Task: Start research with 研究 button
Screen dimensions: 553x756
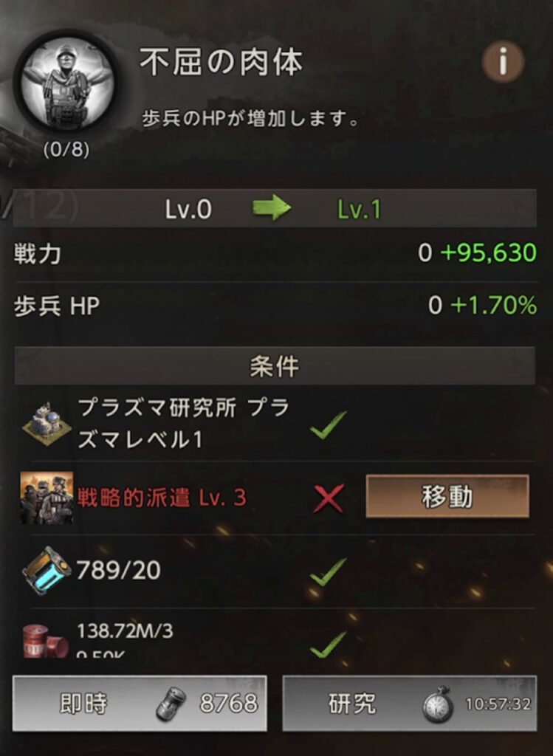Action: (x=409, y=704)
